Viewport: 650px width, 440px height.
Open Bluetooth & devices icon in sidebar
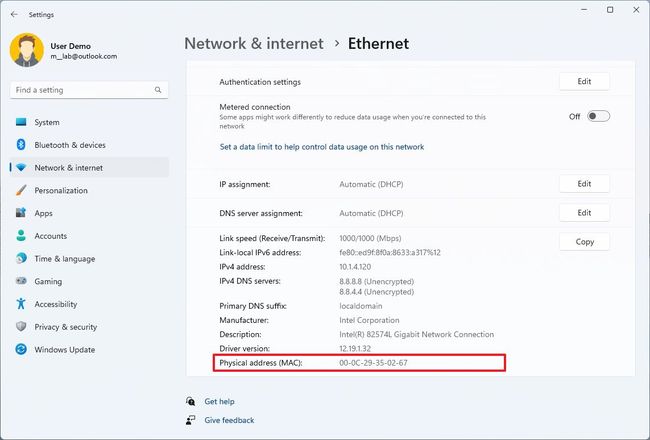coord(21,145)
